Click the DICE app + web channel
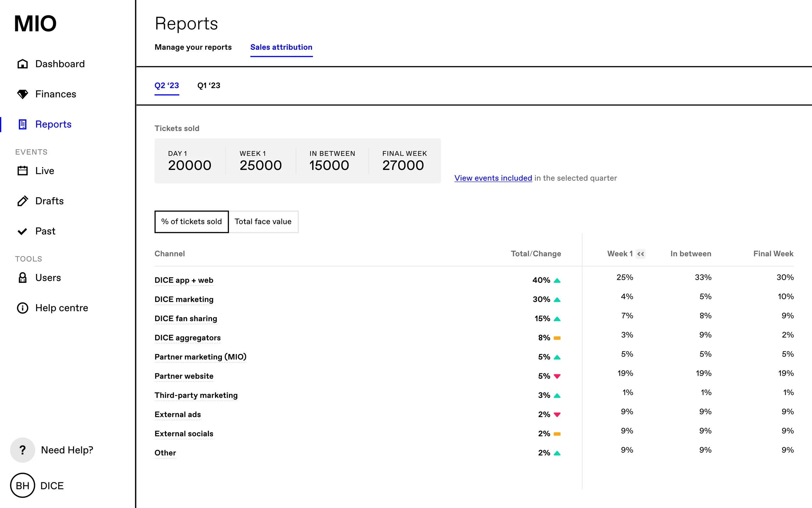This screenshot has height=508, width=812. (x=184, y=280)
